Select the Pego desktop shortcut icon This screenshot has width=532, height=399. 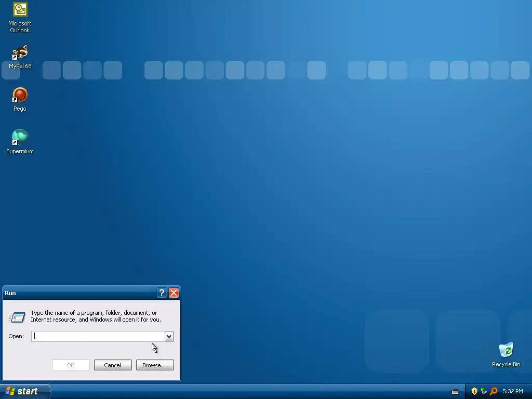tap(20, 95)
